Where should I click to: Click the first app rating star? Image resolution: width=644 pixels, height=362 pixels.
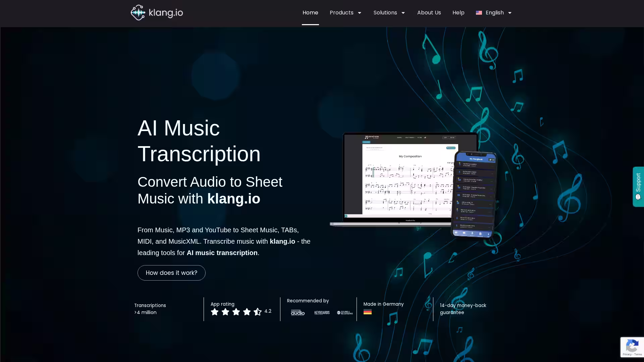pyautogui.click(x=215, y=312)
